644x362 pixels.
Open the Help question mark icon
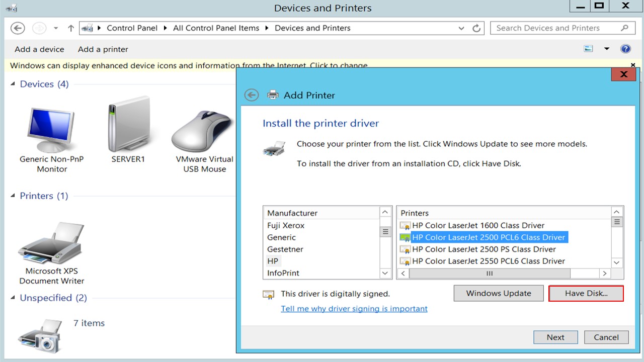coord(625,49)
